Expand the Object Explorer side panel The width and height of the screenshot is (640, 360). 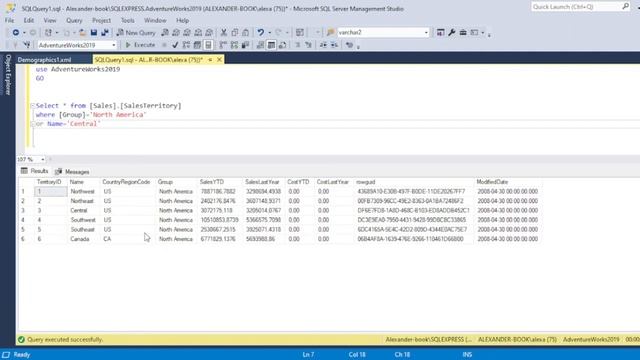click(7, 74)
